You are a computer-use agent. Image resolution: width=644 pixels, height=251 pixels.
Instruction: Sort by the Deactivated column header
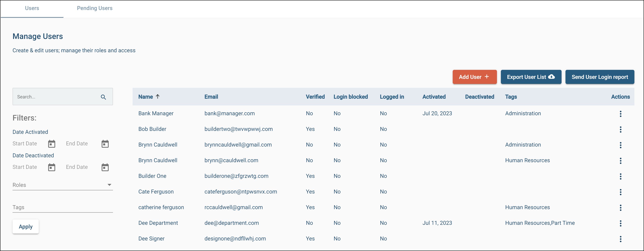click(x=480, y=97)
